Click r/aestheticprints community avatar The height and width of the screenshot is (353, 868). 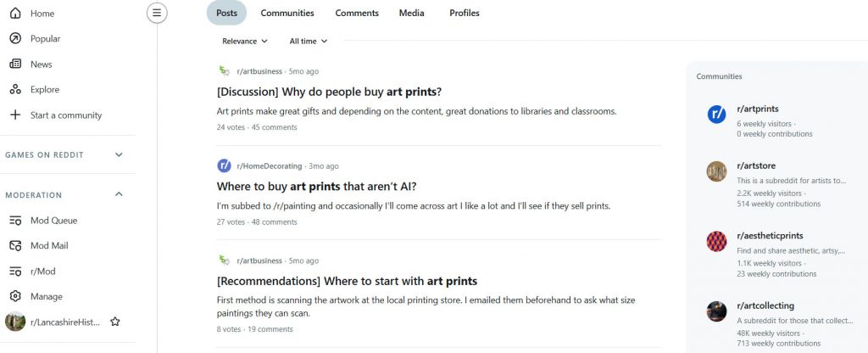click(716, 242)
